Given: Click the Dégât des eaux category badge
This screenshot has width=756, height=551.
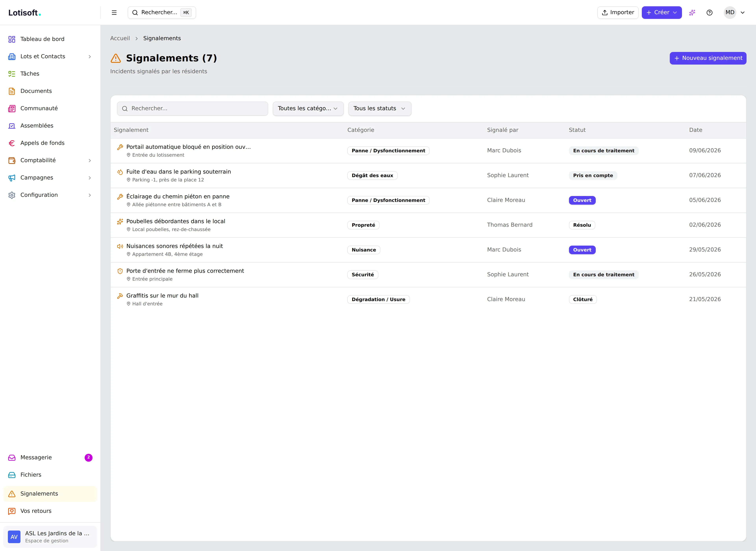Looking at the screenshot, I should (x=372, y=176).
